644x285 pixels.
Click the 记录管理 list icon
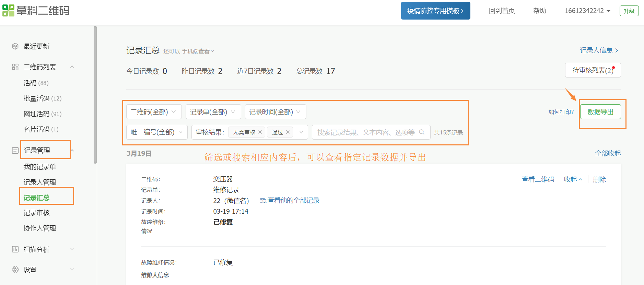pos(15,150)
